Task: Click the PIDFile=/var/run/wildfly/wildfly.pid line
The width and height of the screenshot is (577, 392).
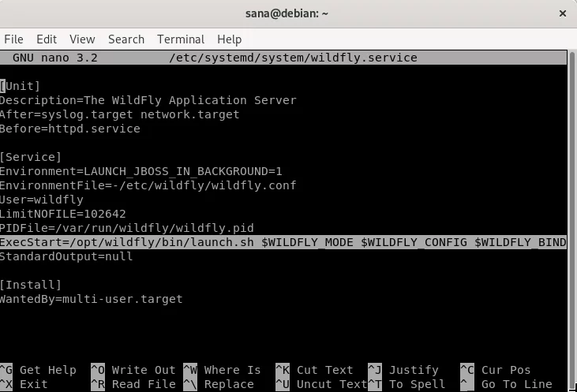Action: pyautogui.click(x=127, y=228)
